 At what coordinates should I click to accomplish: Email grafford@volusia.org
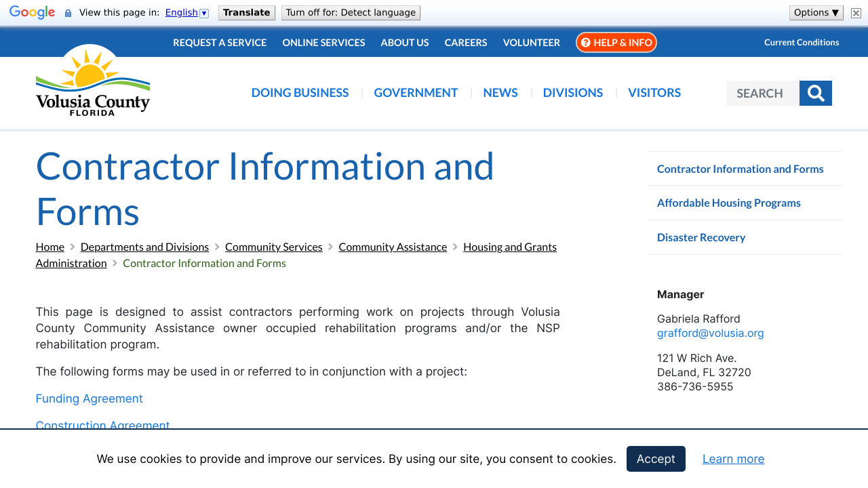coord(710,333)
